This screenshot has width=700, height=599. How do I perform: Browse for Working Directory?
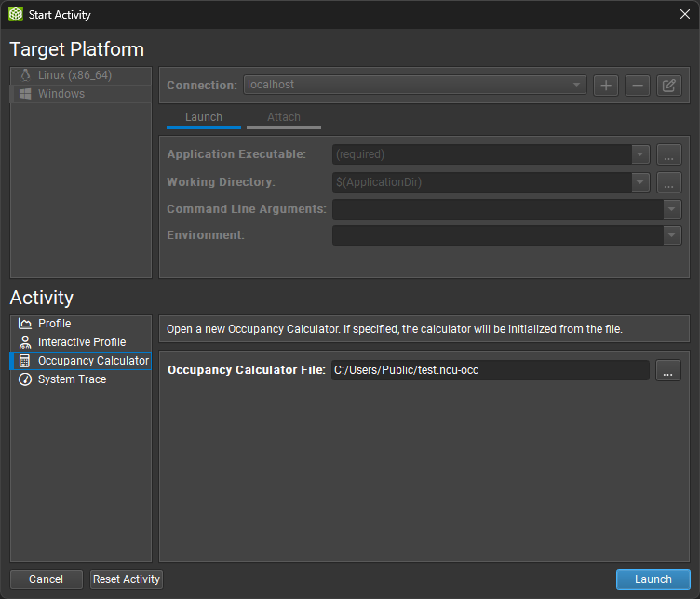668,182
